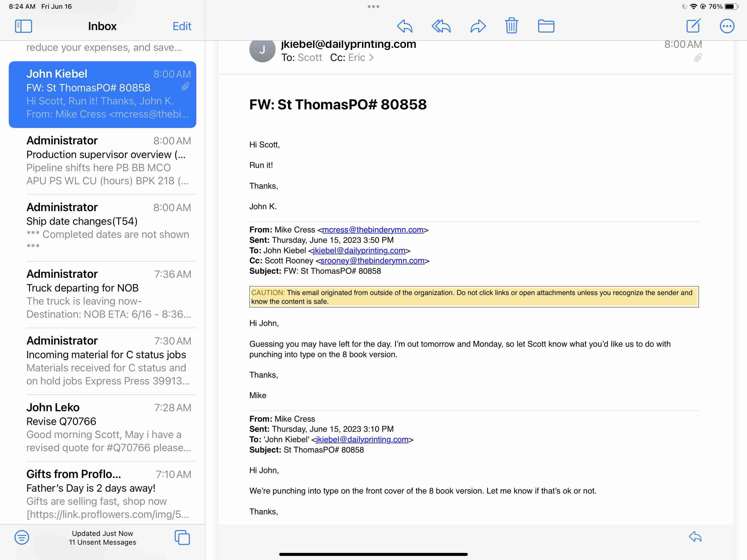Tap the Reply arrow in the toolbar
Screen dimensions: 747x560
coord(405,26)
